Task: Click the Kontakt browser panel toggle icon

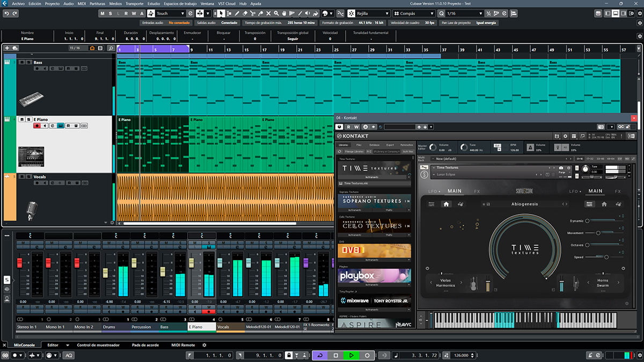Action: coord(574,136)
